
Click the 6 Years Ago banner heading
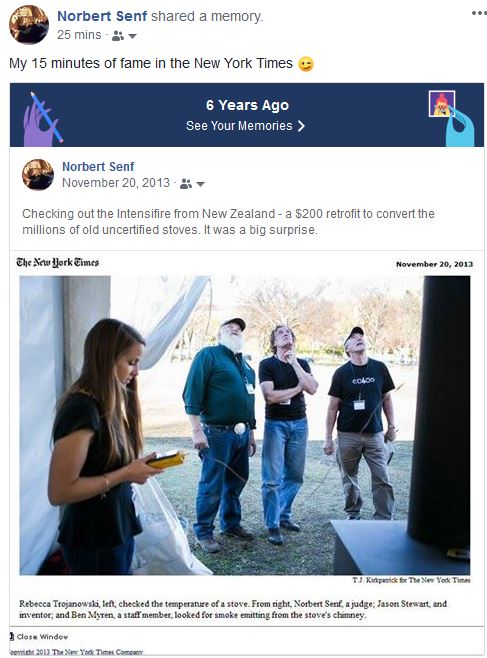[x=247, y=105]
